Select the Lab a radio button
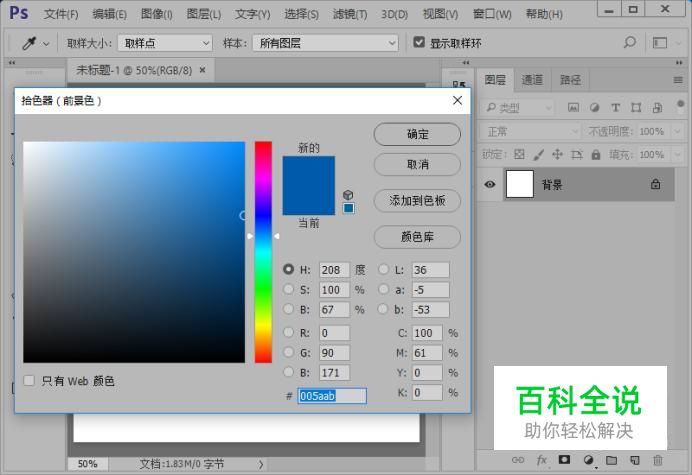692x475 pixels. coord(384,289)
